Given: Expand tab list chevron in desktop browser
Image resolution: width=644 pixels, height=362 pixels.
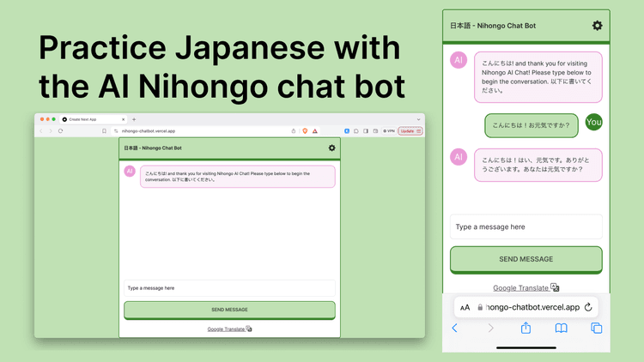Looking at the screenshot, I should pos(418,119).
